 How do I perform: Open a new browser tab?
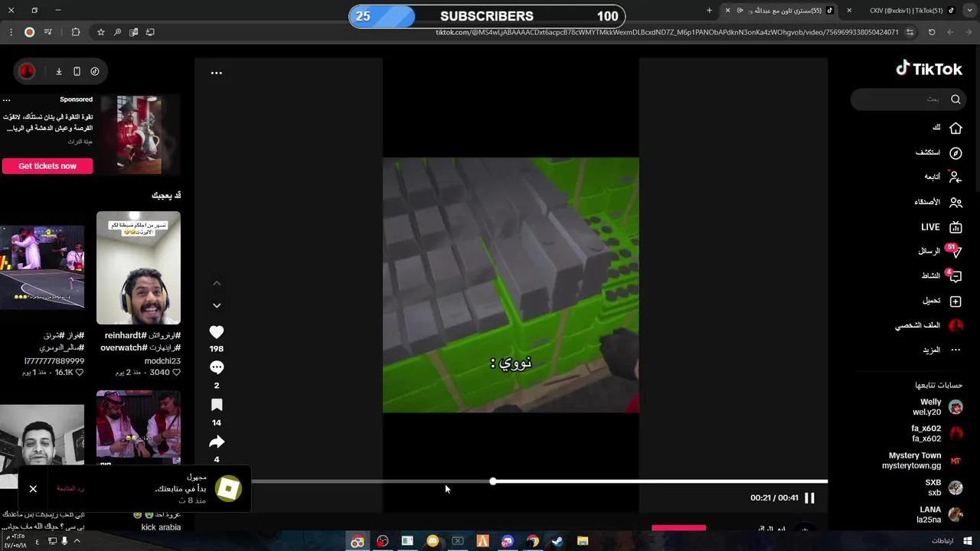coord(709,10)
